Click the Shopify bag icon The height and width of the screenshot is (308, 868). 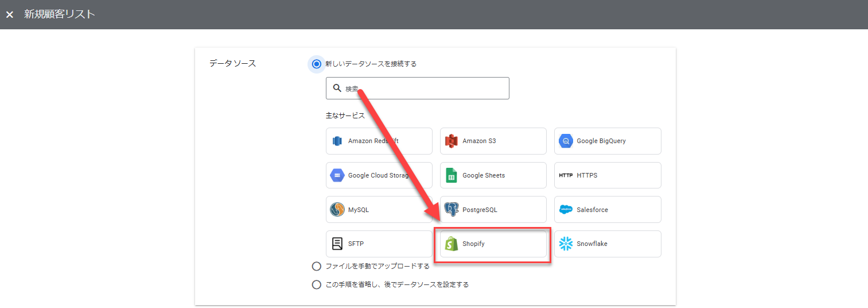point(451,244)
